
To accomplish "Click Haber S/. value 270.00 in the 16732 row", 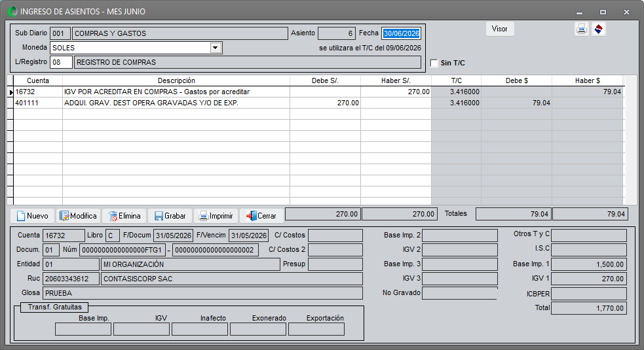I will [396, 92].
